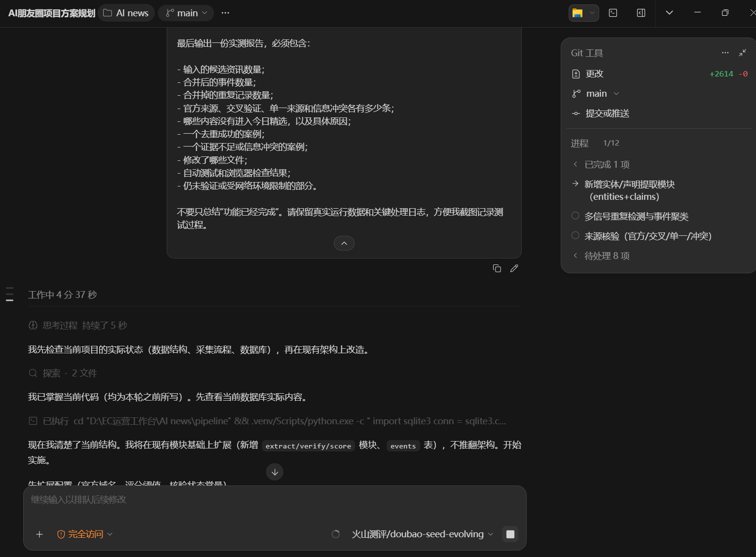Click the 更改 file diff icon
This screenshot has width=756, height=557.
(x=576, y=74)
